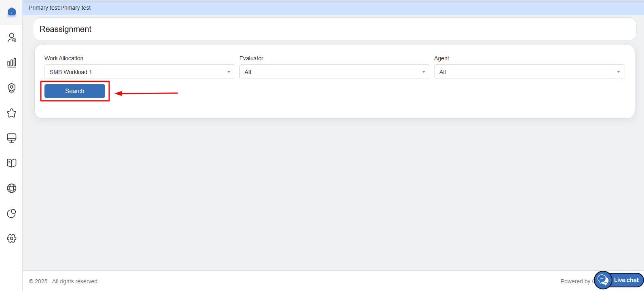Open the monitor screen icon in sidebar
644x291 pixels.
[12, 138]
